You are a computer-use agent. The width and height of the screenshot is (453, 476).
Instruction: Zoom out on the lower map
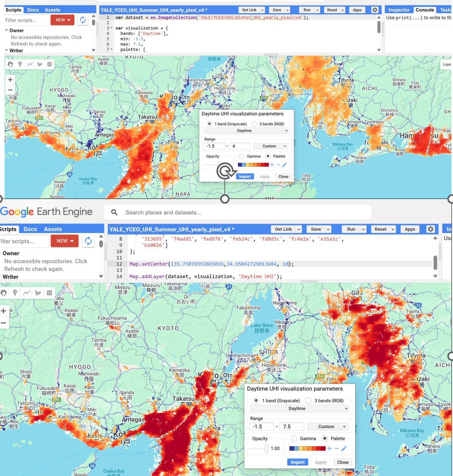(4, 323)
